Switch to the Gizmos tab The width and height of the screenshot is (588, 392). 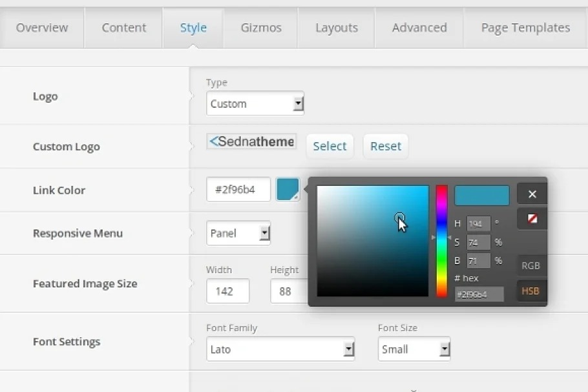coord(260,28)
